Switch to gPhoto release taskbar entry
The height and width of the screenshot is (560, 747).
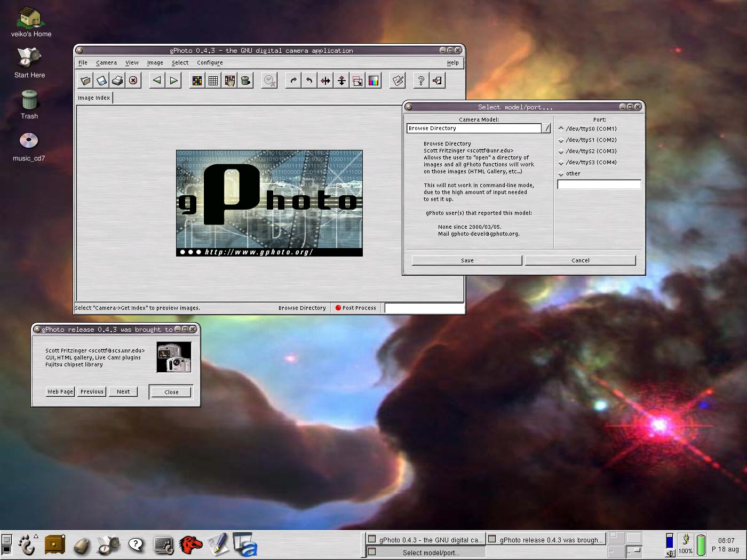[546, 540]
